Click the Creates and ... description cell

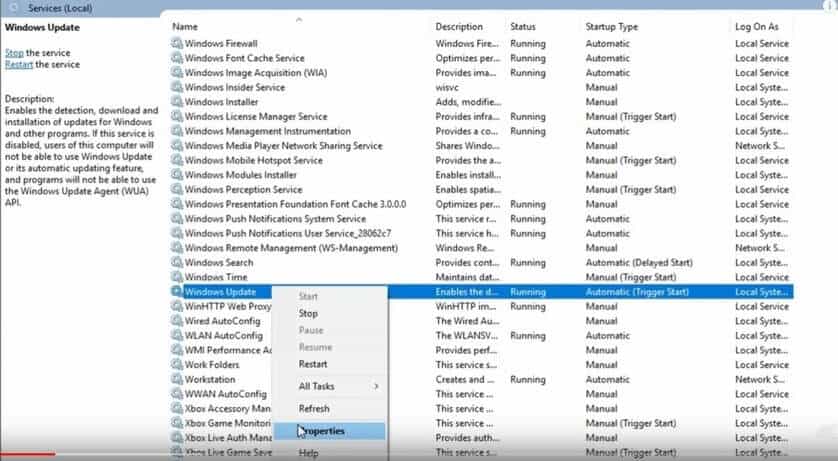click(464, 379)
